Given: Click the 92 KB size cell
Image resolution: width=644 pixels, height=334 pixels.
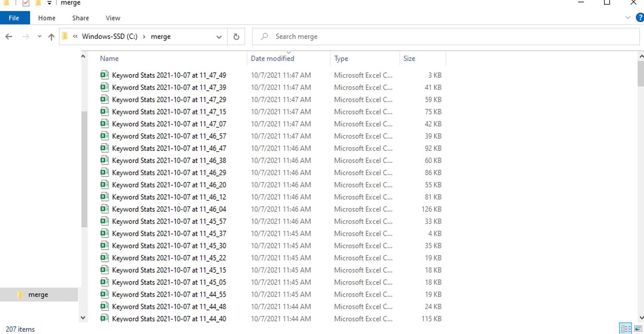Looking at the screenshot, I should click(x=433, y=148).
